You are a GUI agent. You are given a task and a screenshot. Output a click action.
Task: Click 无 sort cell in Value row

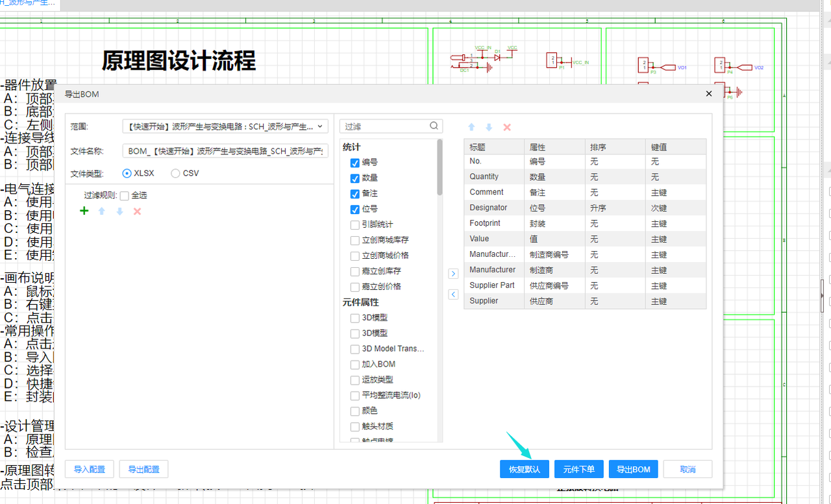615,239
